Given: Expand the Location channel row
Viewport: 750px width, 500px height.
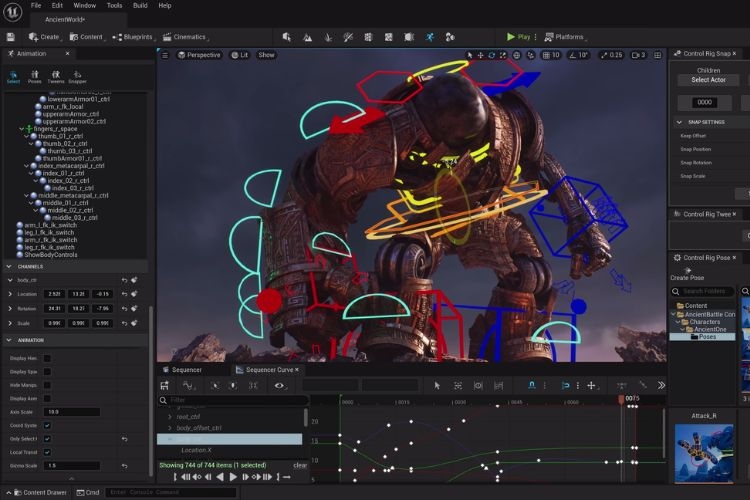Looking at the screenshot, I should click(x=10, y=294).
